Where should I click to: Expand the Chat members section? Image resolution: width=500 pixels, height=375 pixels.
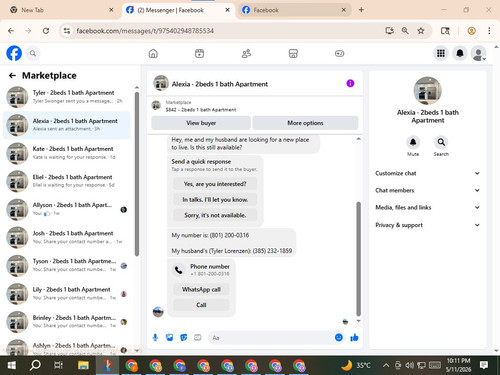click(x=428, y=190)
